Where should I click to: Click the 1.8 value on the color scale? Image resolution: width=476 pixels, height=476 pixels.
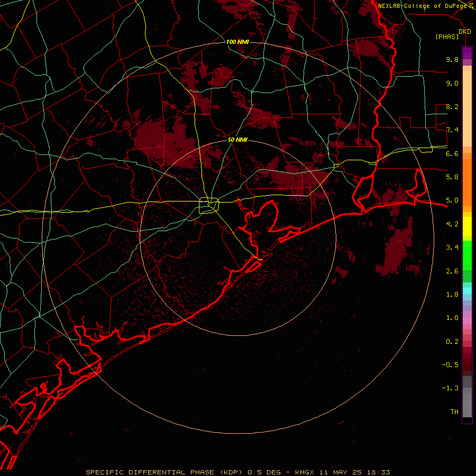(452, 295)
